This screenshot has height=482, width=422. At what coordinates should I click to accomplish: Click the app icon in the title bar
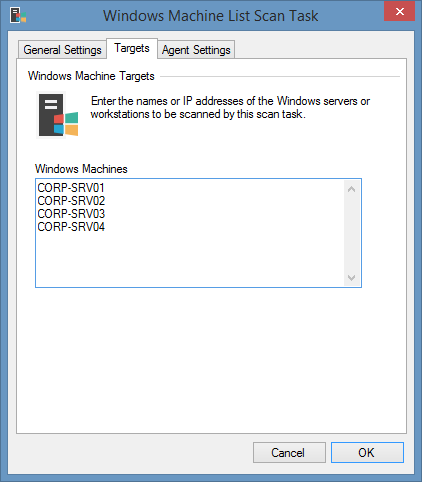coord(18,15)
